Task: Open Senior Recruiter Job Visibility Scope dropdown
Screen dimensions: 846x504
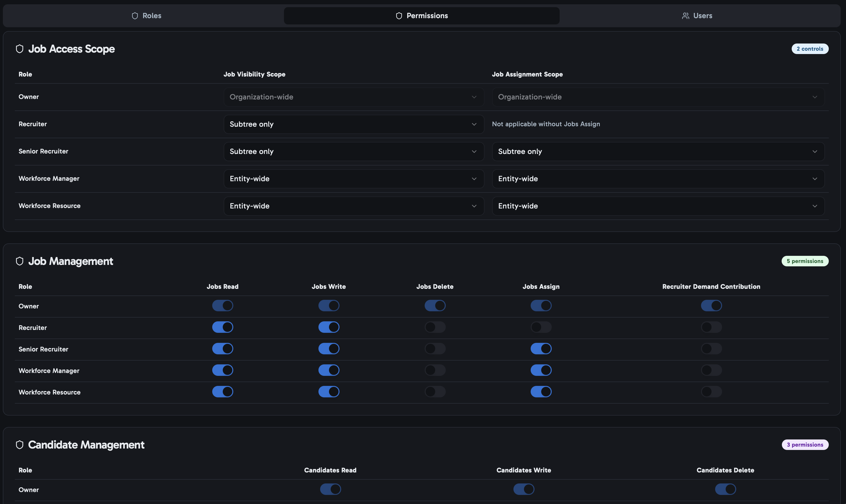Action: point(354,152)
